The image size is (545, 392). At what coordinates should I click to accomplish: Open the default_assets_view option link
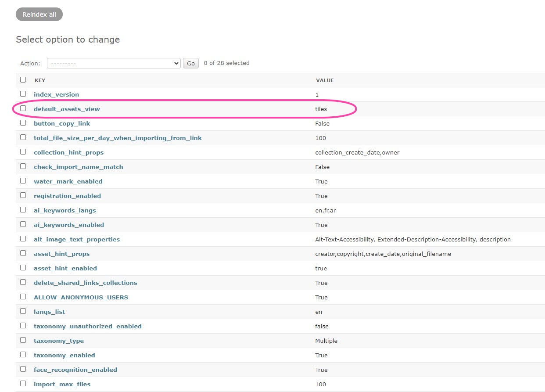[x=67, y=109]
